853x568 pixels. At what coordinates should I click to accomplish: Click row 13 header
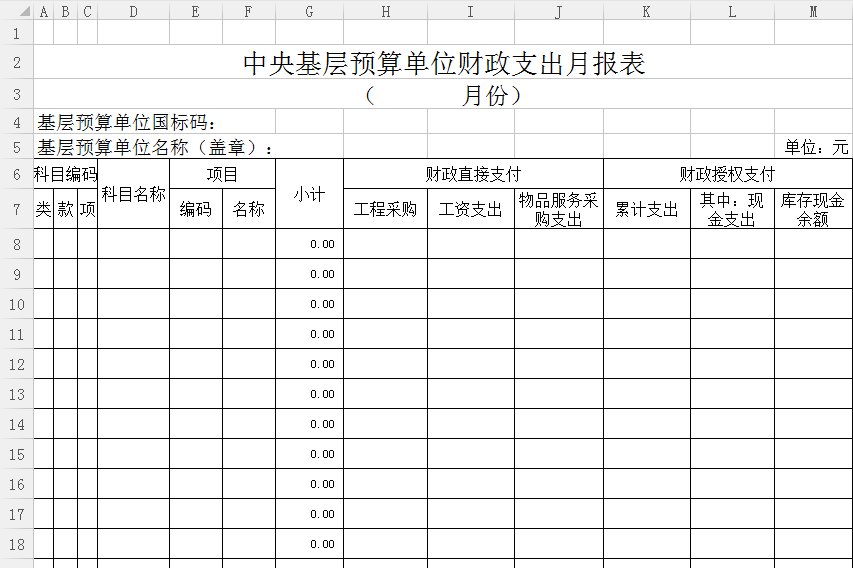16,394
